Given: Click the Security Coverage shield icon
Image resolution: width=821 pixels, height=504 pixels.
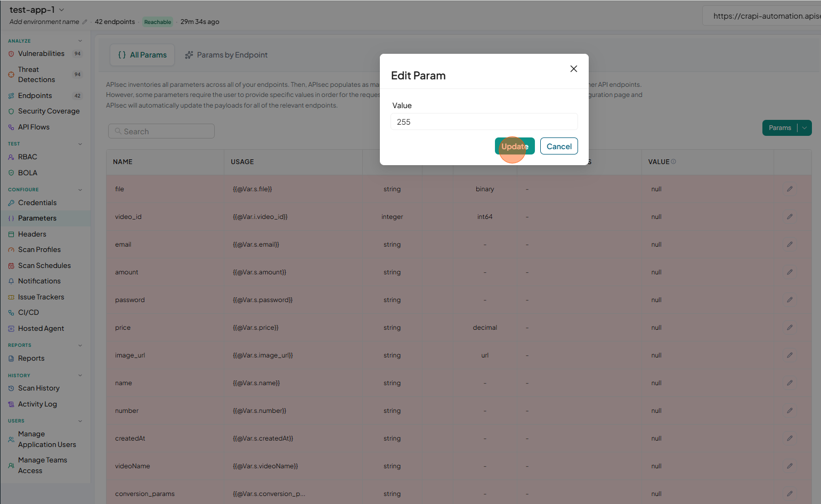Looking at the screenshot, I should tap(11, 111).
